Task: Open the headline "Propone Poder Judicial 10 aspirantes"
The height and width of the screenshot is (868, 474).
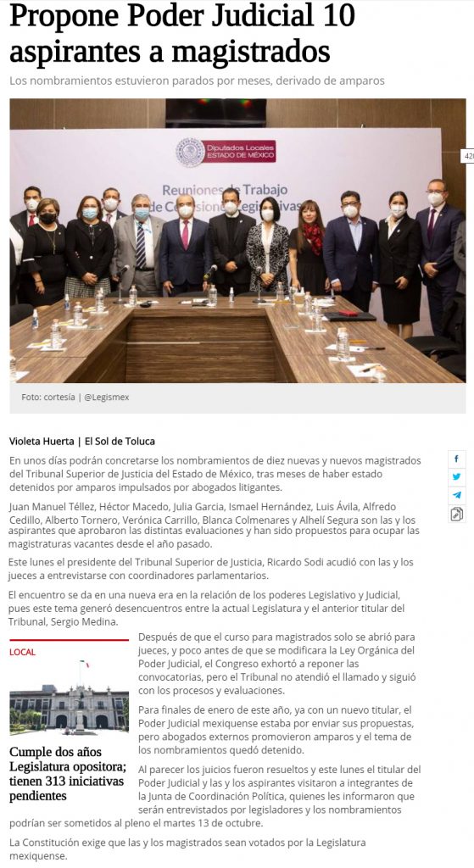Action: (x=182, y=33)
